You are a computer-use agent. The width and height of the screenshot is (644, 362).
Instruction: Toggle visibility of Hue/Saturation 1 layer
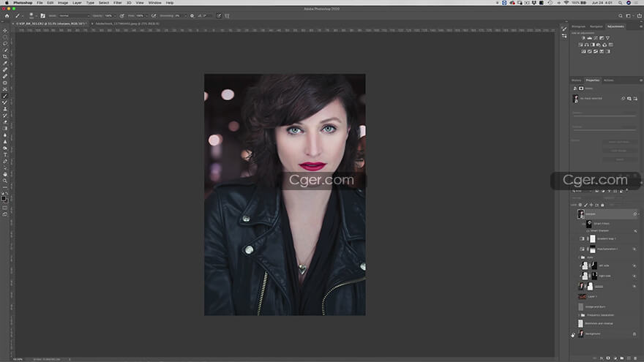coord(573,249)
